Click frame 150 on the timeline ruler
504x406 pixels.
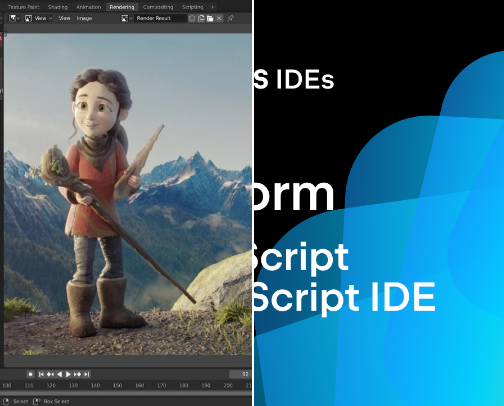tap(117, 385)
